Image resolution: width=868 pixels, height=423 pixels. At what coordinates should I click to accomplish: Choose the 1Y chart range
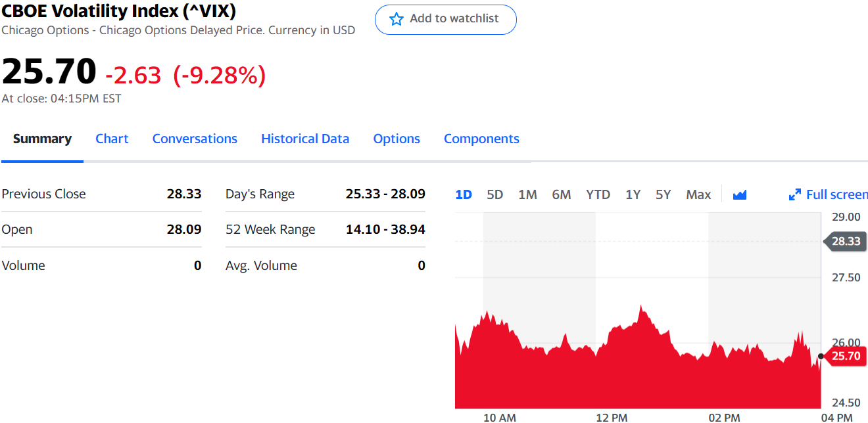pyautogui.click(x=633, y=194)
